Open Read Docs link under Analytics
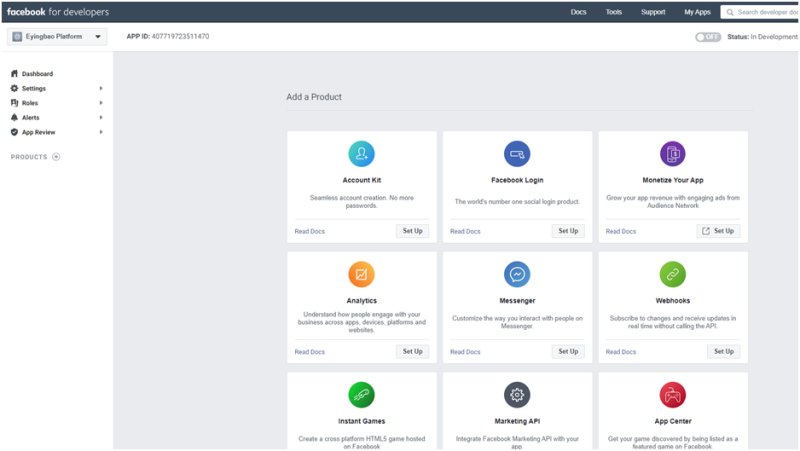 [310, 352]
